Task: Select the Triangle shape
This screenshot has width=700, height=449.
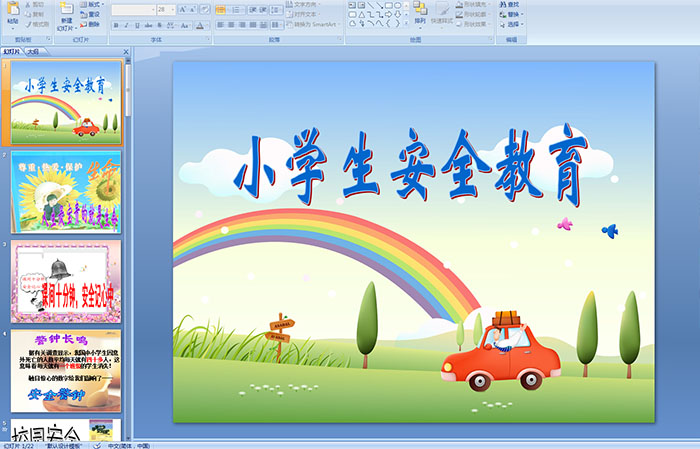Action: click(x=362, y=15)
